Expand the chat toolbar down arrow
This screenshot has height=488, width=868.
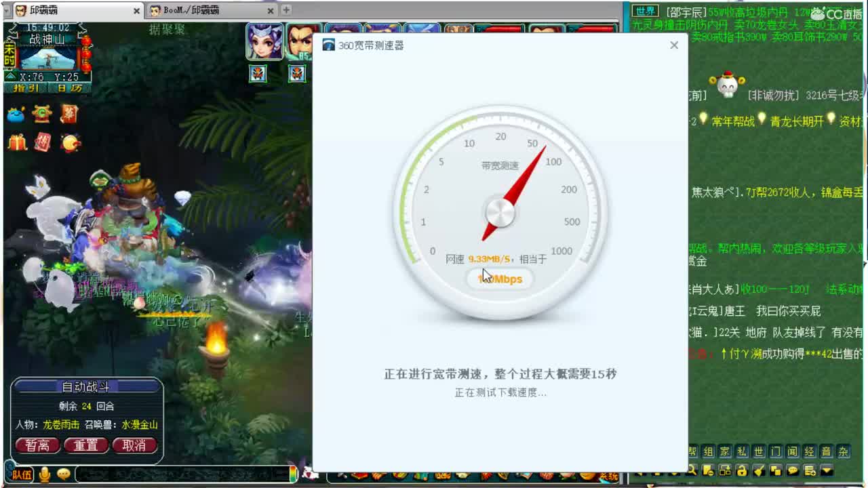tap(827, 470)
